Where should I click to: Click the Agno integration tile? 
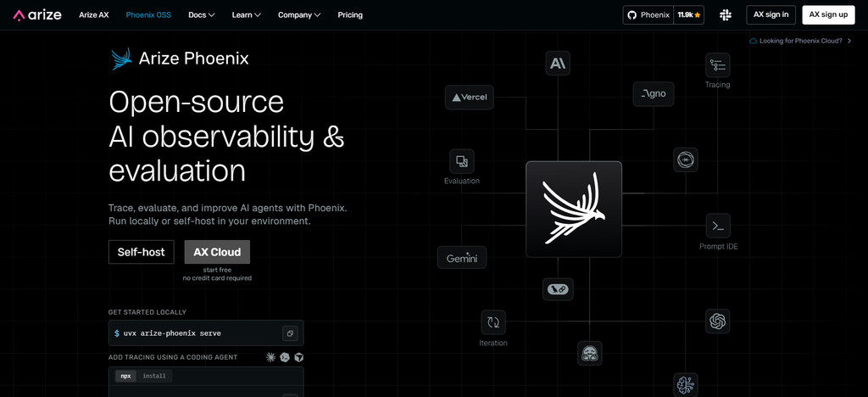click(x=654, y=94)
